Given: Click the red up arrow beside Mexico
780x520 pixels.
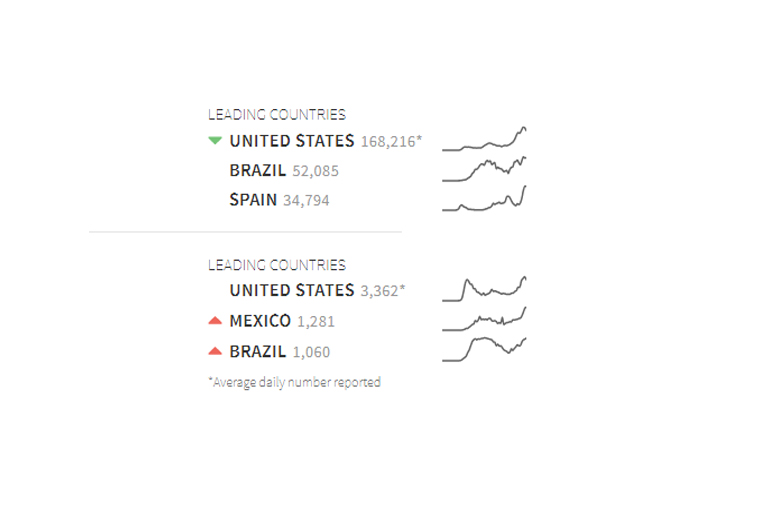Looking at the screenshot, I should [215, 320].
